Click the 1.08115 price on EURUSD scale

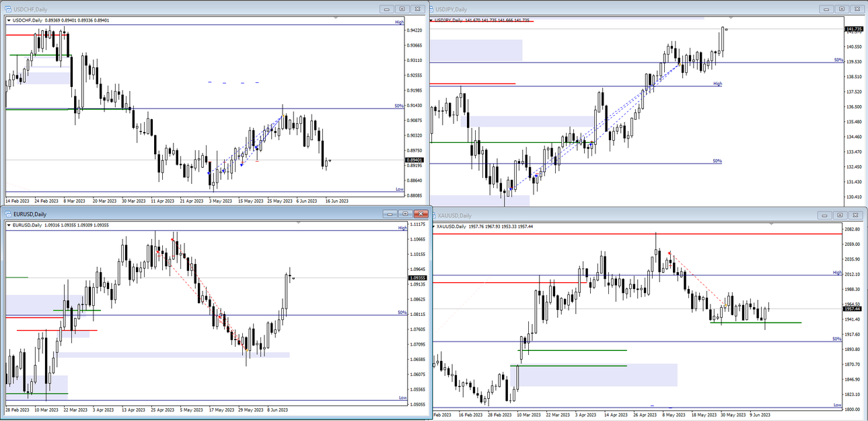[x=418, y=314]
